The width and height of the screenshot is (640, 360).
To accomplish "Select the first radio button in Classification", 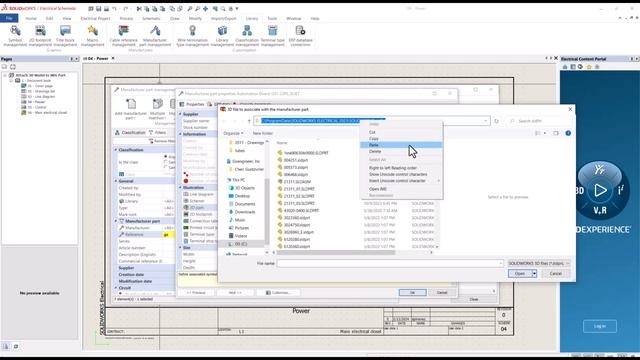I will click(165, 156).
